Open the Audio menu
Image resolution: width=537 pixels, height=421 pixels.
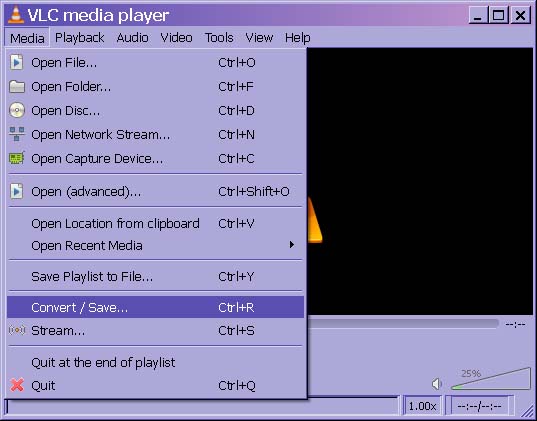[x=132, y=38]
